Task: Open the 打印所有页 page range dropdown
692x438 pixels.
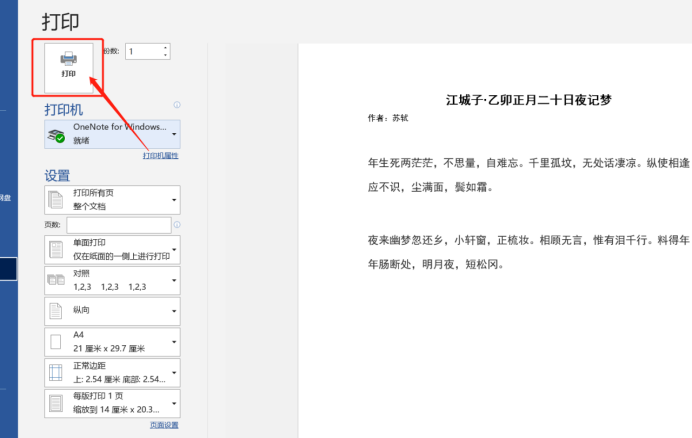Action: point(113,200)
